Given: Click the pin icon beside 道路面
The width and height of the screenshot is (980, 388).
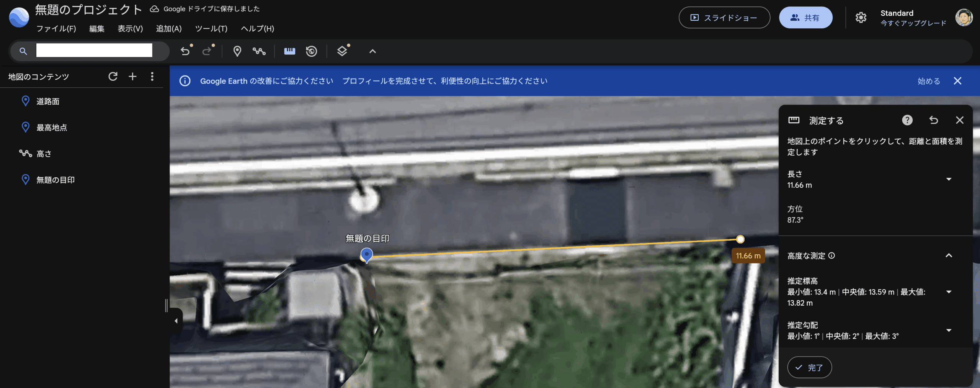Looking at the screenshot, I should pos(26,101).
